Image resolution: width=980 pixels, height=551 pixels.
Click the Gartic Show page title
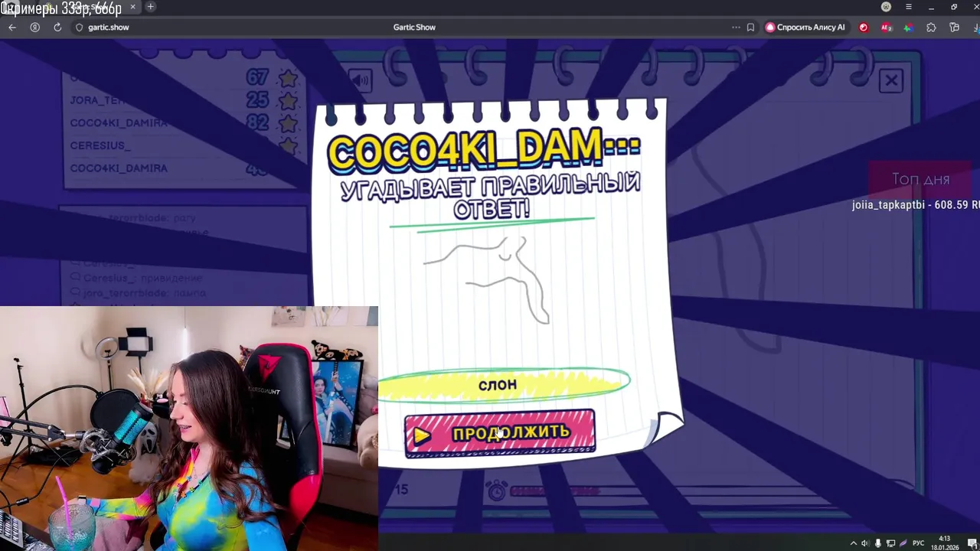pyautogui.click(x=414, y=27)
